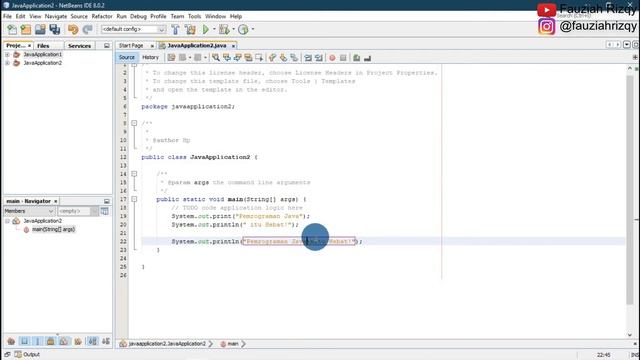Toggle second icon in Navigator bottom bar
The width and height of the screenshot is (640, 360).
(x=24, y=341)
